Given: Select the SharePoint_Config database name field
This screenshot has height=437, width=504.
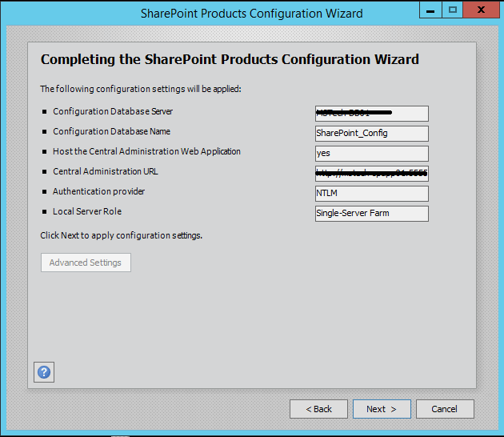Looking at the screenshot, I should coord(372,134).
